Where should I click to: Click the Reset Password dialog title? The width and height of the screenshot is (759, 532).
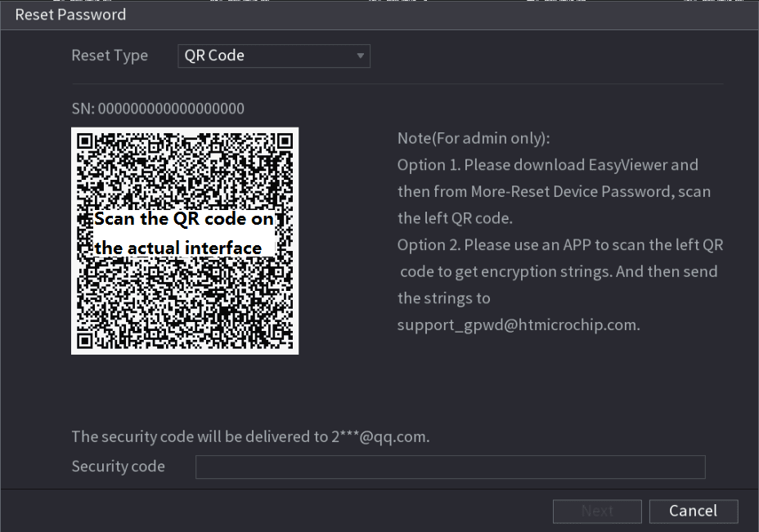[70, 15]
